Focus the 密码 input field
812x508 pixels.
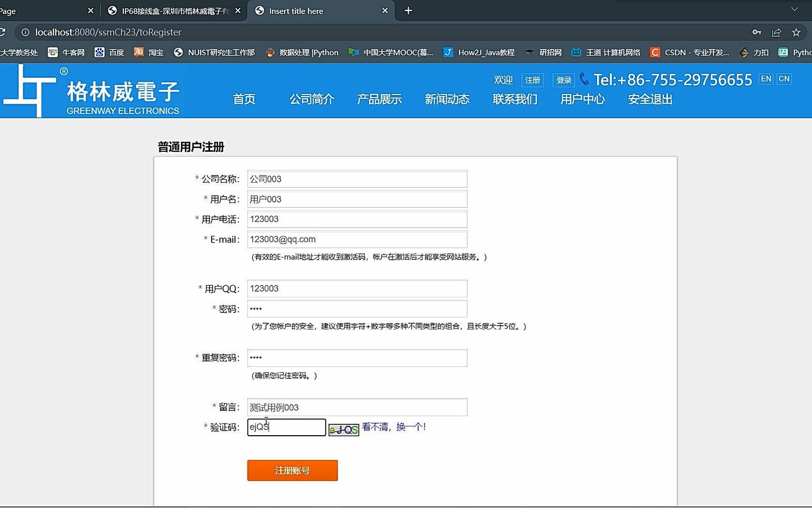[357, 309]
